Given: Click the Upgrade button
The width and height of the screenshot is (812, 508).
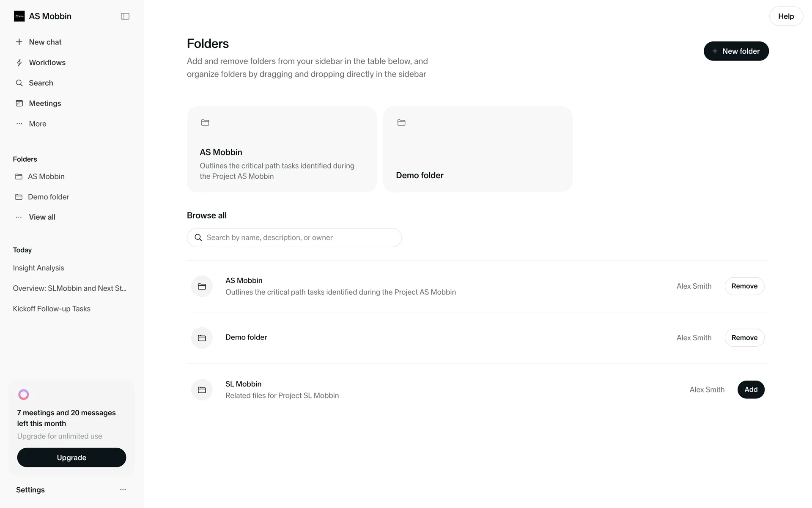Looking at the screenshot, I should [x=71, y=458].
